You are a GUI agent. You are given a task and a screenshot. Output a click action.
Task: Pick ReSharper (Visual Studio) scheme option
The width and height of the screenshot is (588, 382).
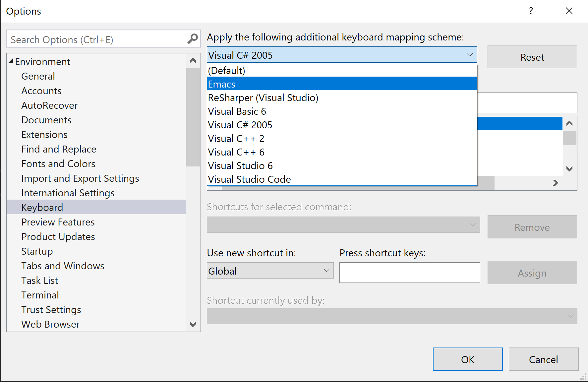(341, 98)
